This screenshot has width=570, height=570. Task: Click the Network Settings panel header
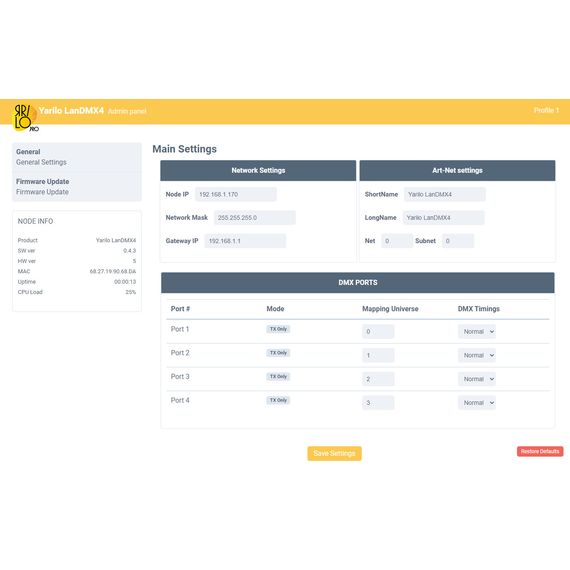click(x=258, y=170)
